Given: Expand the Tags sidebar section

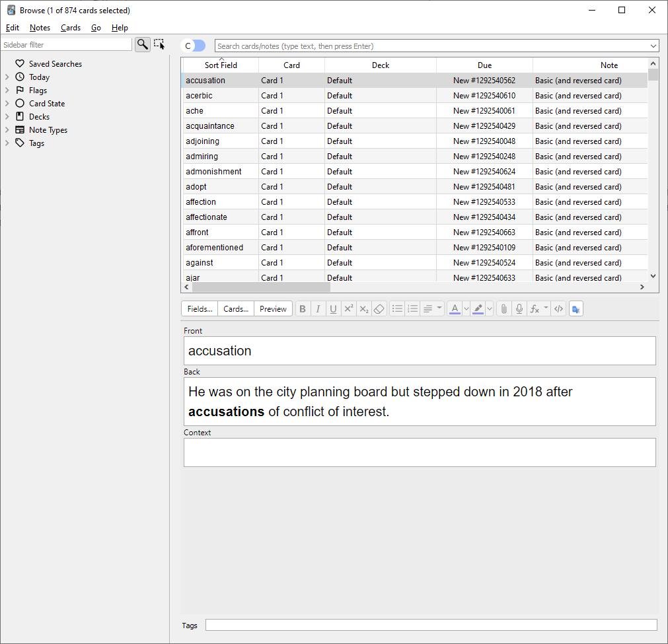Looking at the screenshot, I should 7,143.
